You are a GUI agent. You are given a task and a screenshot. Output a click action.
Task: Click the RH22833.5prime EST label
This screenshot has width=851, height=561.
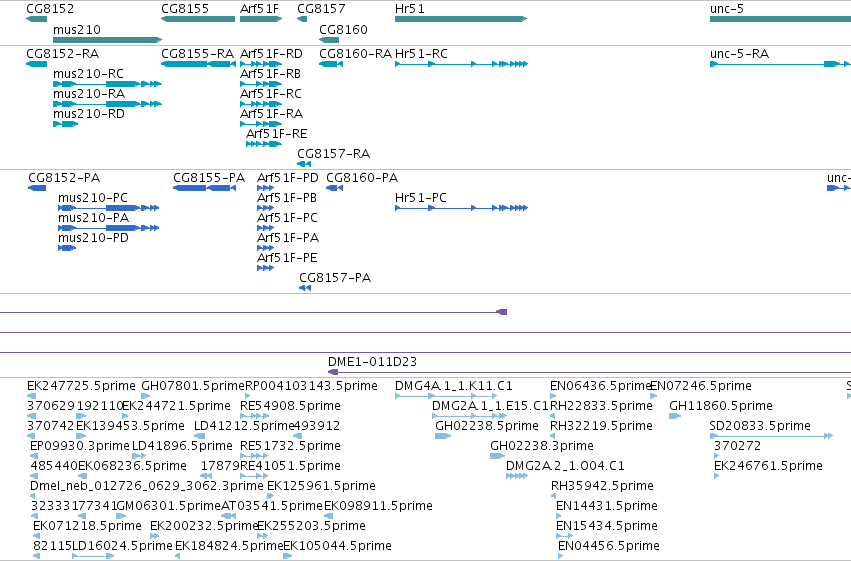(x=601, y=406)
